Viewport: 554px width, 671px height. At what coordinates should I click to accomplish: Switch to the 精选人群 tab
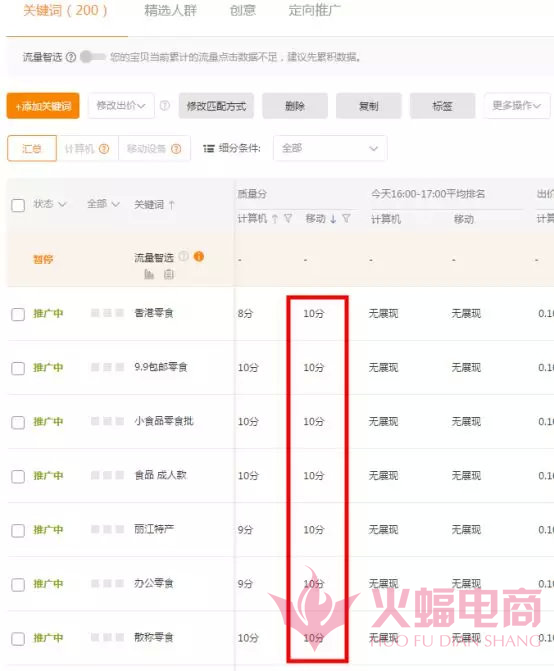pyautogui.click(x=170, y=10)
